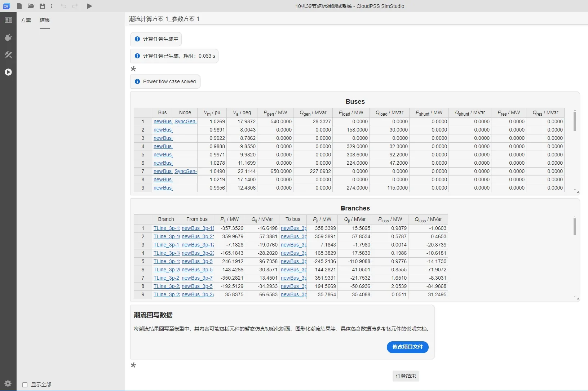Click the Buses table scroll-down arrow

[575, 190]
